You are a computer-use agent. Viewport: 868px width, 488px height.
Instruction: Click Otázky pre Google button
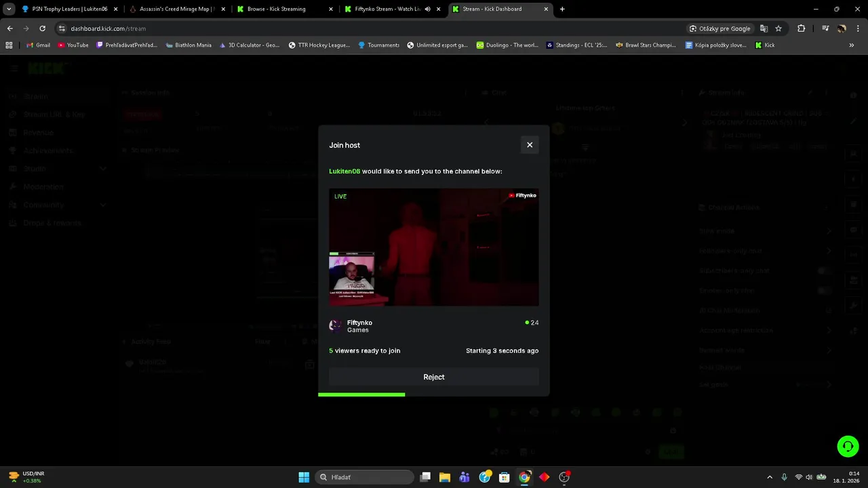[x=720, y=28]
